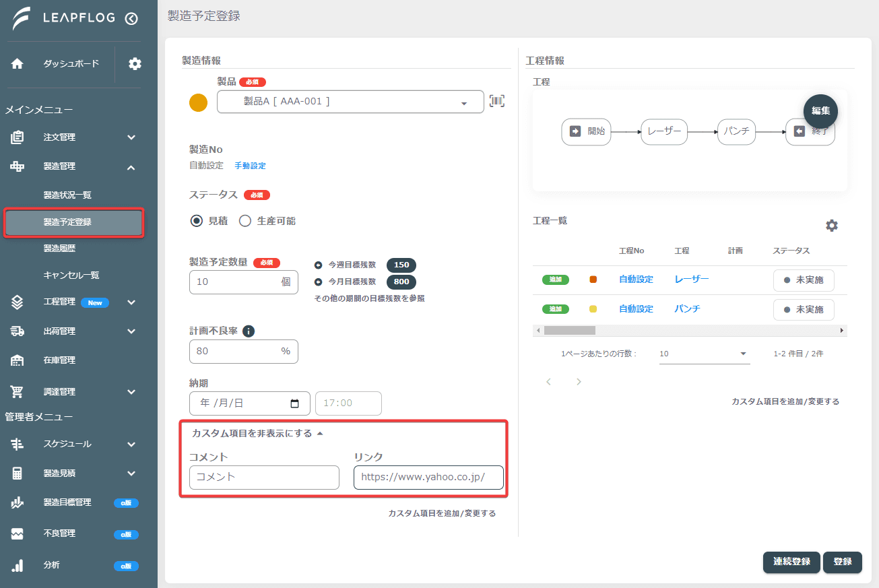This screenshot has width=879, height=588.
Task: Click the ダッシュボード home icon
Action: pos(18,64)
